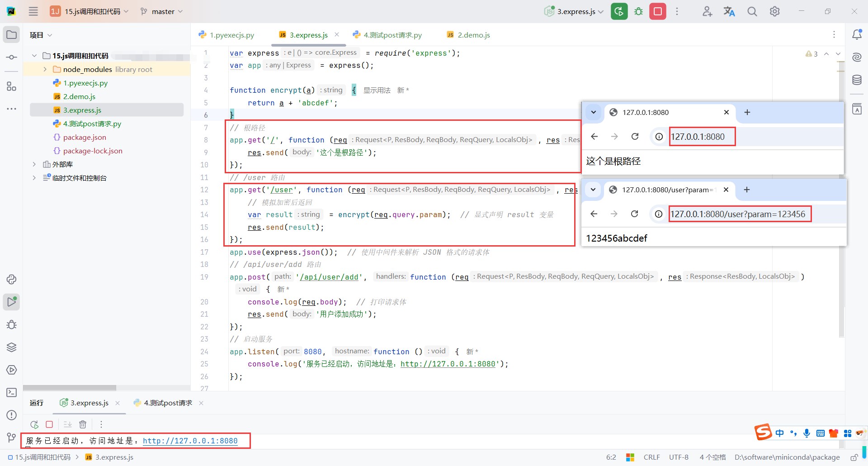Open Search Everywhere magnifier
Screen dimensions: 868x466
[752, 11]
